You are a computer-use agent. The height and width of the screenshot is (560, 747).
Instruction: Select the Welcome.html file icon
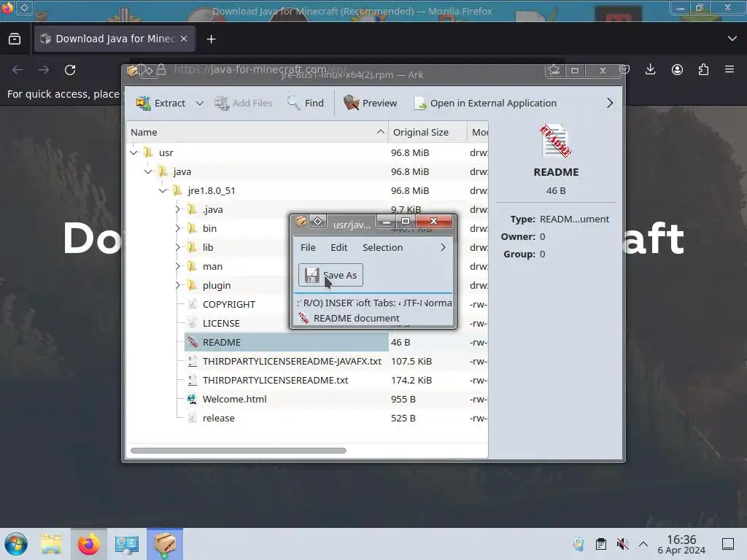tap(192, 399)
